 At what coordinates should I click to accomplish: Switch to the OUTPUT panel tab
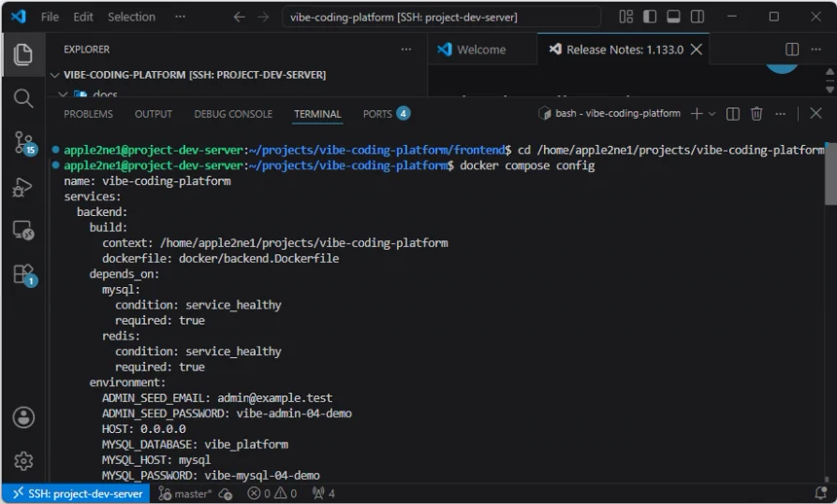(153, 114)
